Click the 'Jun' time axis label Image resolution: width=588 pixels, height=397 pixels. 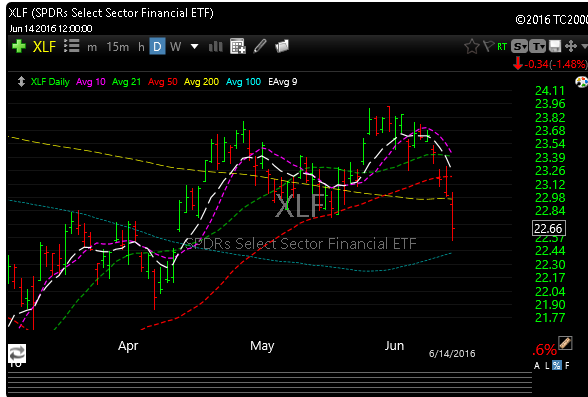tap(394, 345)
